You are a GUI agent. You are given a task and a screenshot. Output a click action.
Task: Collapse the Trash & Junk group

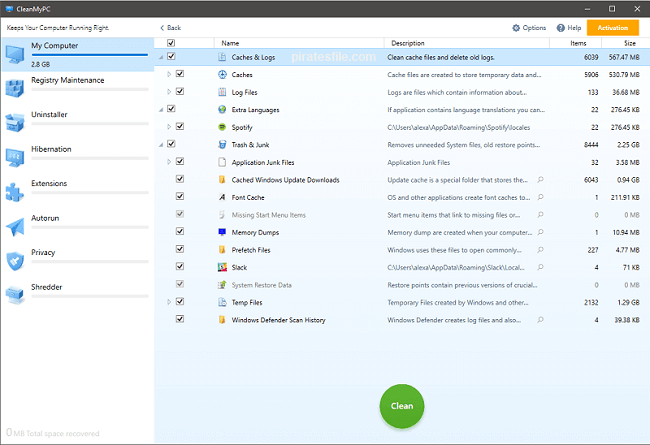161,145
